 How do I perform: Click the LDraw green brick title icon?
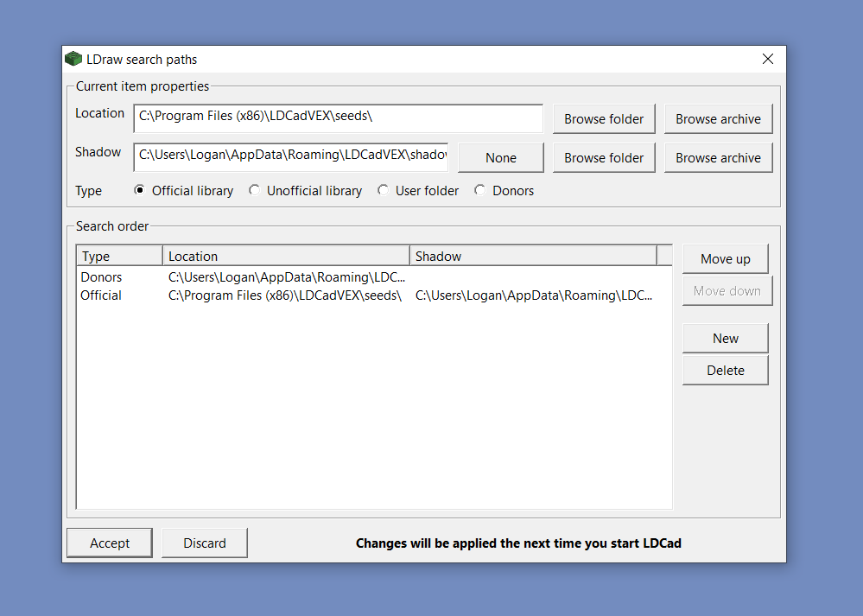coord(73,60)
